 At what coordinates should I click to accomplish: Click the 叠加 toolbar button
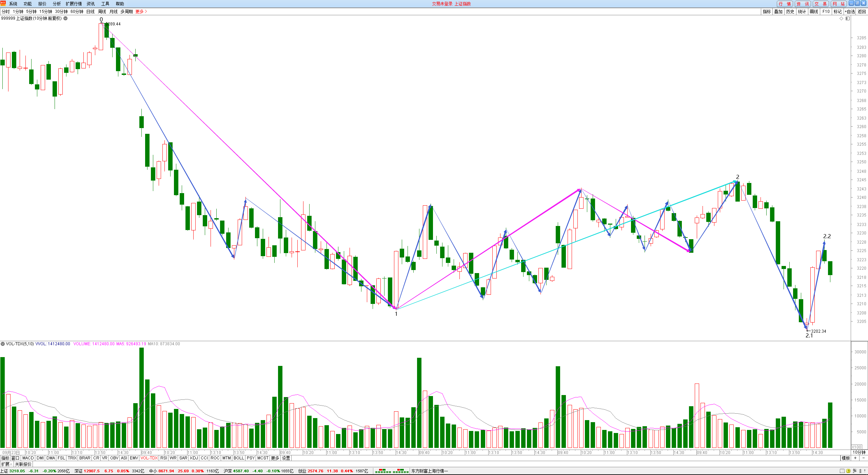(x=778, y=12)
